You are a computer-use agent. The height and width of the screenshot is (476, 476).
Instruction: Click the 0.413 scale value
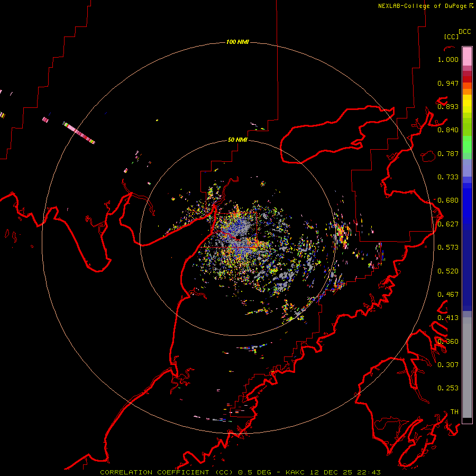coord(448,318)
